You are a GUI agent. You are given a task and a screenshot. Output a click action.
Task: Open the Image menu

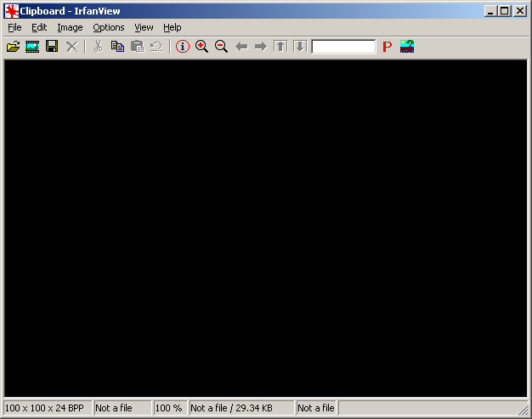coord(70,27)
